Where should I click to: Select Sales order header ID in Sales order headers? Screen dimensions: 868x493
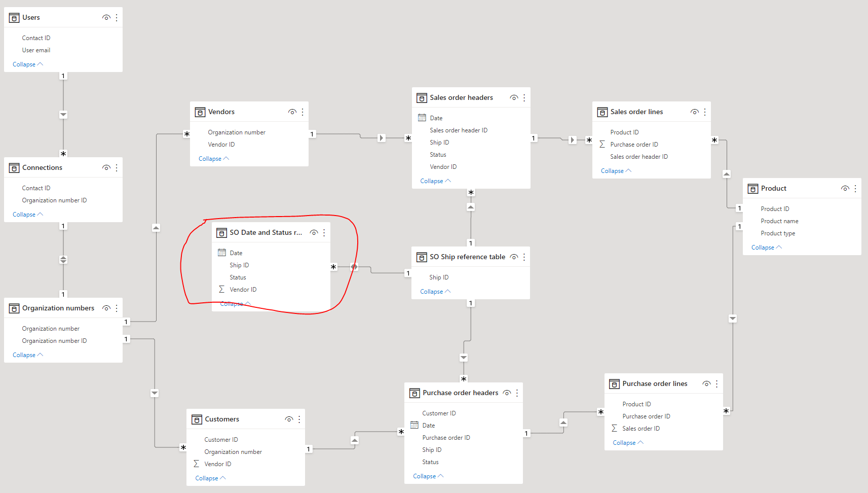459,130
